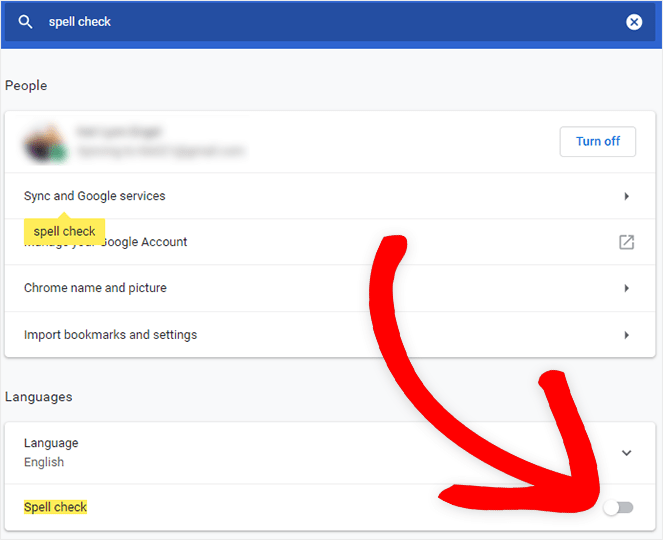Clear the search with the X icon

(x=634, y=22)
